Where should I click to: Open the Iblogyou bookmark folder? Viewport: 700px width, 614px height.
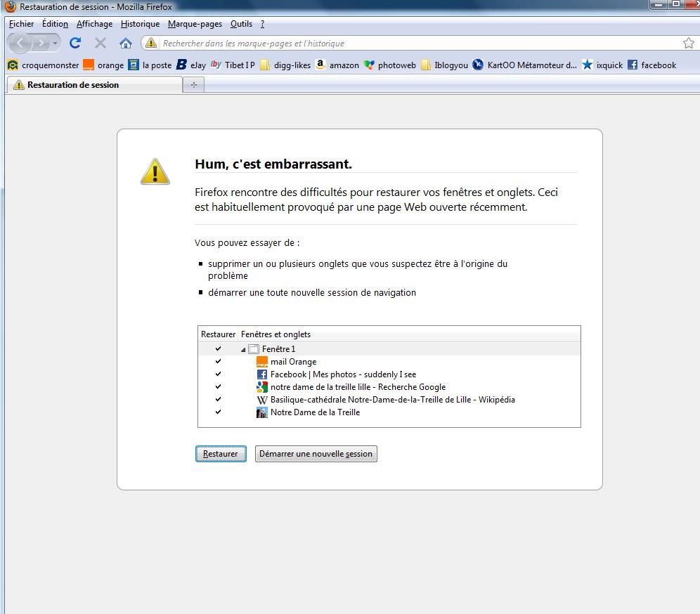coord(444,65)
